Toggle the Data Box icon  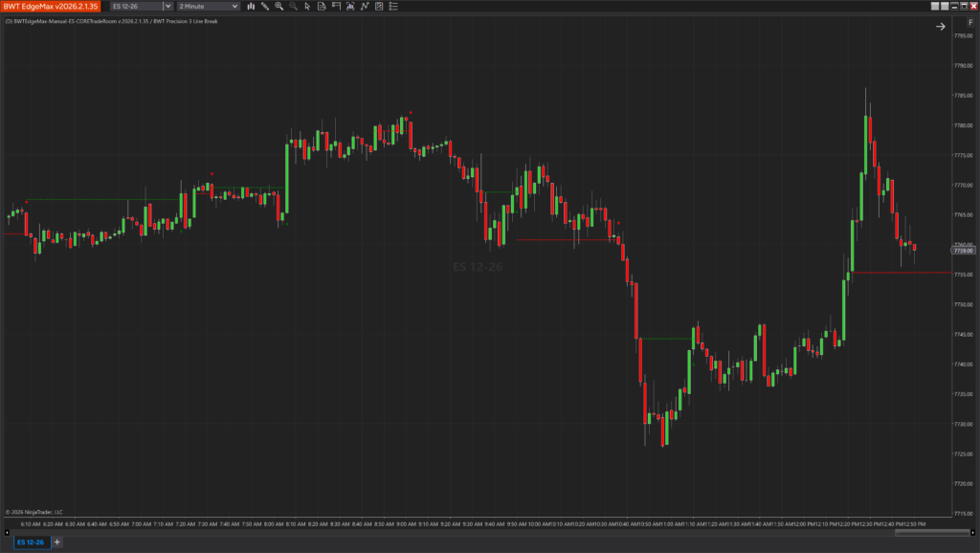322,7
